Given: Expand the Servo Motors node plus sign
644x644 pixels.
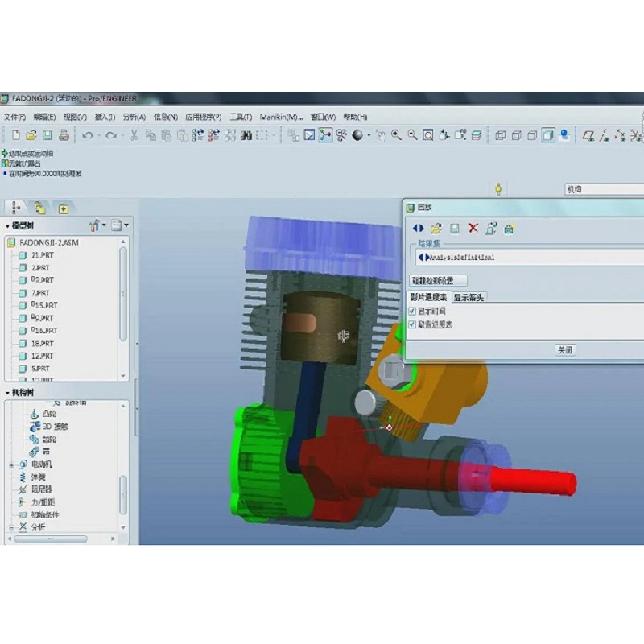Looking at the screenshot, I should [x=11, y=464].
